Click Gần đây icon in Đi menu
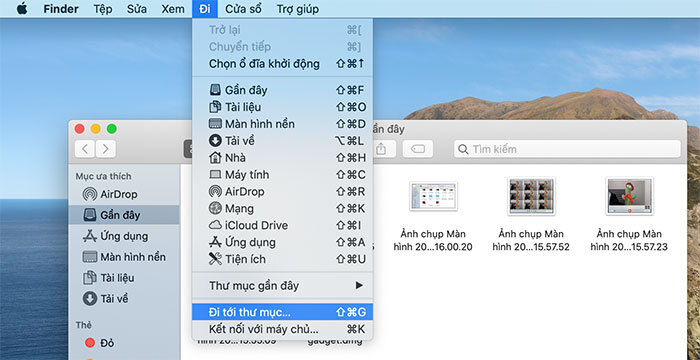The image size is (700, 360). [215, 90]
